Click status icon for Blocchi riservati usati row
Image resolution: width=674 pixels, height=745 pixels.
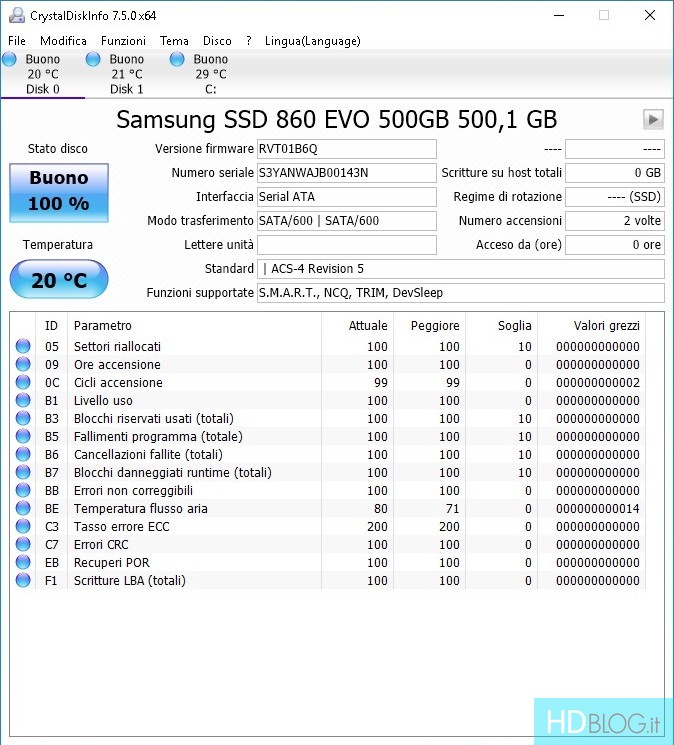[23, 419]
